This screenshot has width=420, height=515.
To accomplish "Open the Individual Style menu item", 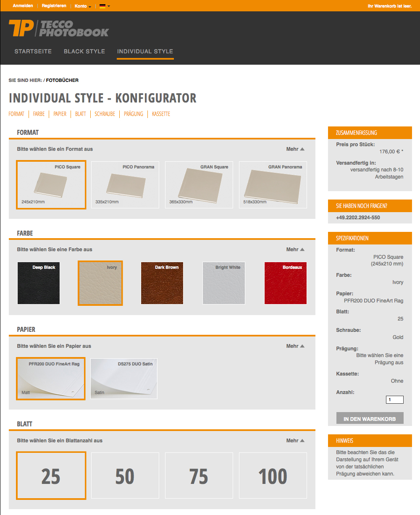I will (145, 51).
